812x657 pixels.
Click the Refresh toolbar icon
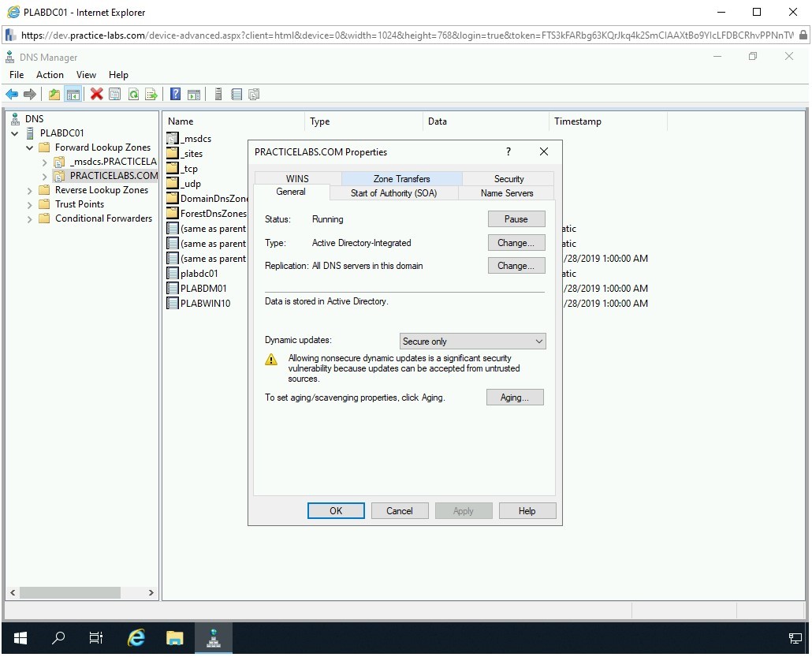(133, 95)
